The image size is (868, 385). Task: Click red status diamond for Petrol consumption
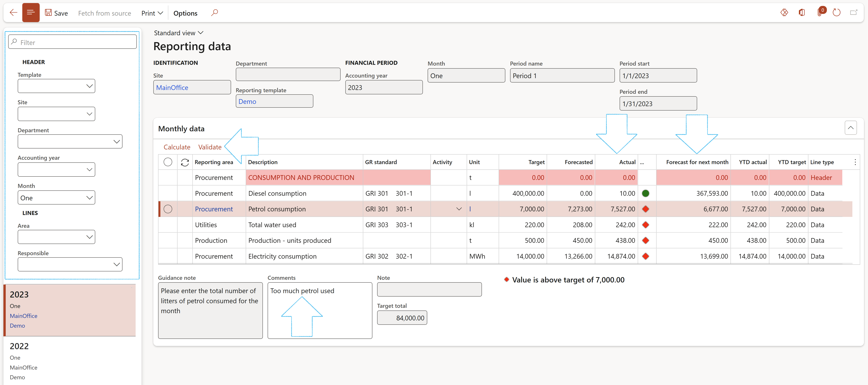[645, 209]
